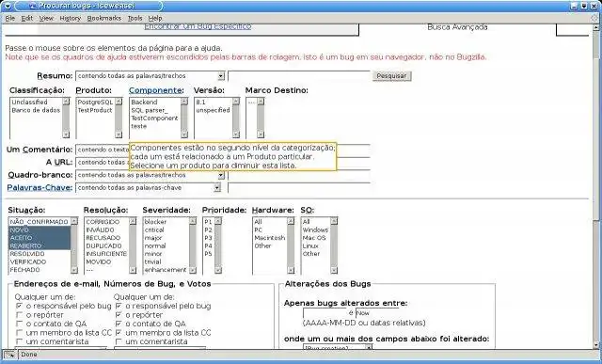Focus the 'Now' end date field
The image size is (602, 364).
click(377, 313)
